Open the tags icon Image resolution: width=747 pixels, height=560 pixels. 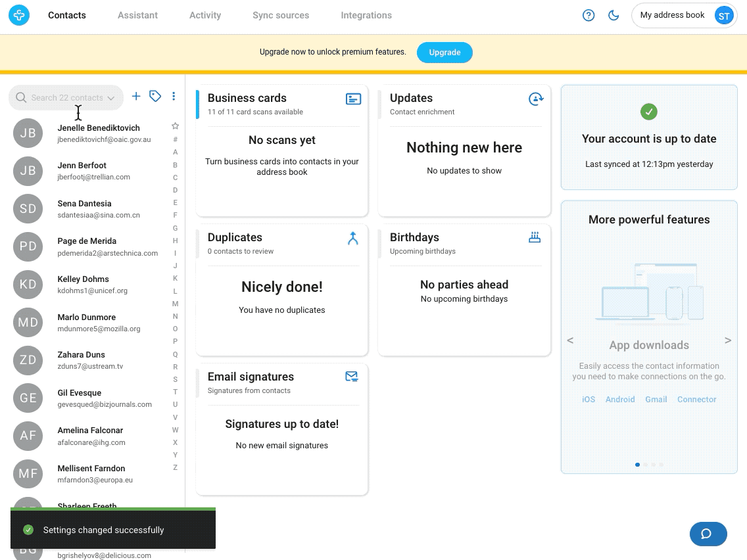[155, 96]
